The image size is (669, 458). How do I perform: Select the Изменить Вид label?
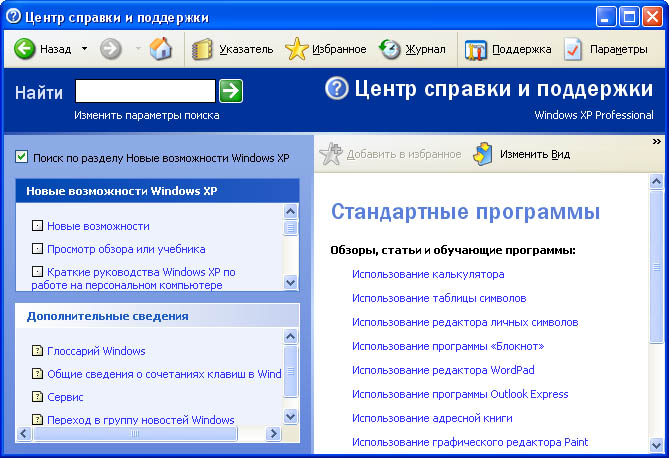[535, 154]
